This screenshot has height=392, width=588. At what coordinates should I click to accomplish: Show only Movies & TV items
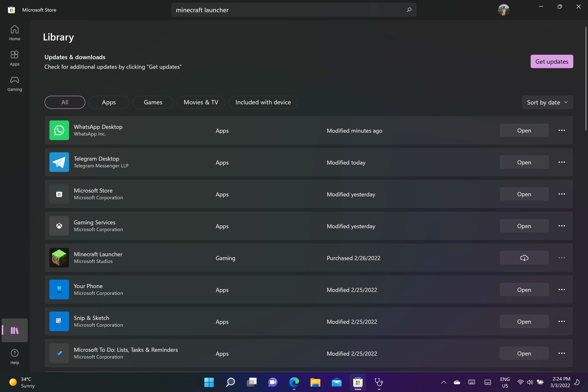tap(201, 102)
